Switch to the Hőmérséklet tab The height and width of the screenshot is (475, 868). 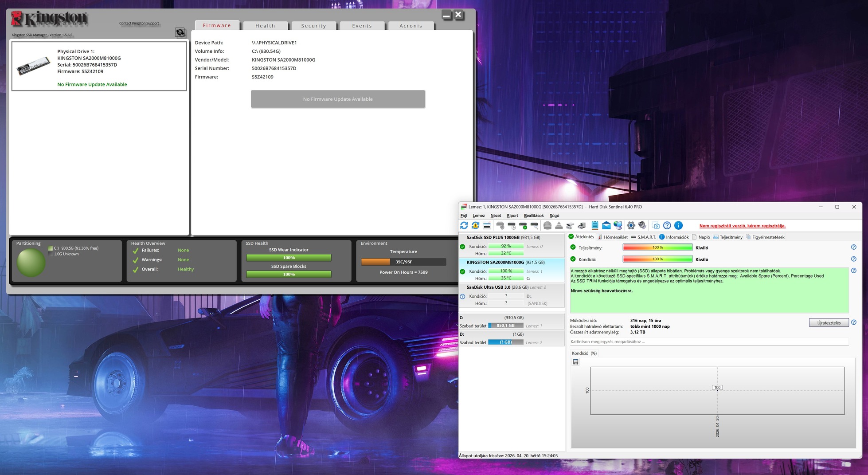pyautogui.click(x=613, y=237)
